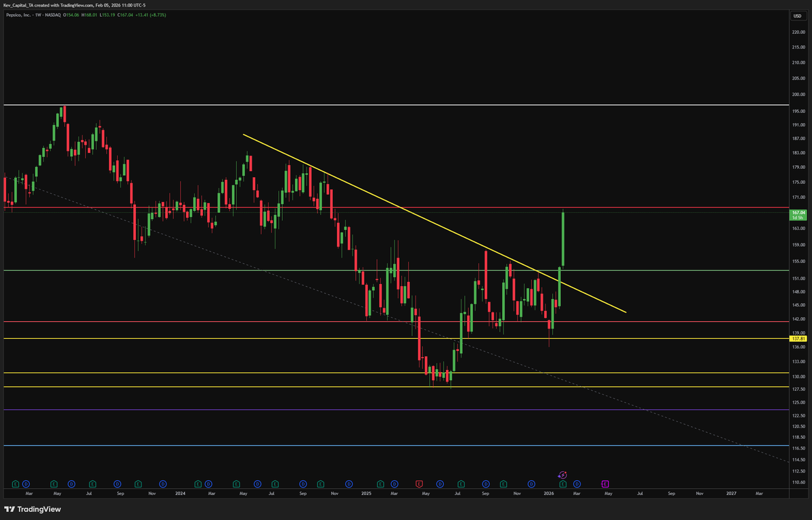Open the Oct 2023 earnings marker

point(138,483)
